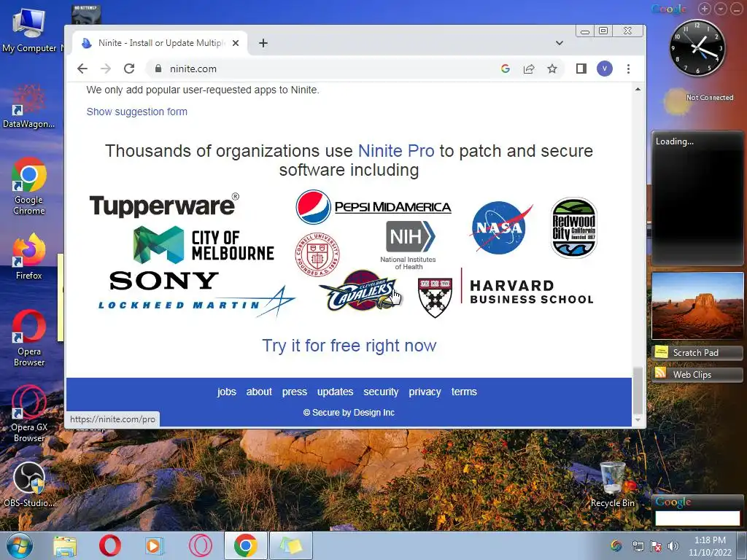Click the sidebar add gadget plus icon
Image resolution: width=747 pixels, height=560 pixels.
705,9
